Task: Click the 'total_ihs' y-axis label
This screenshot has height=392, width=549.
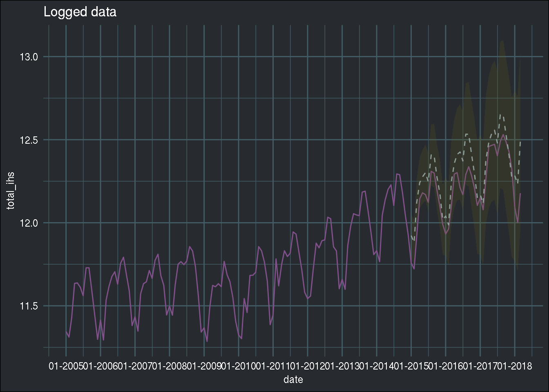Action: 11,190
